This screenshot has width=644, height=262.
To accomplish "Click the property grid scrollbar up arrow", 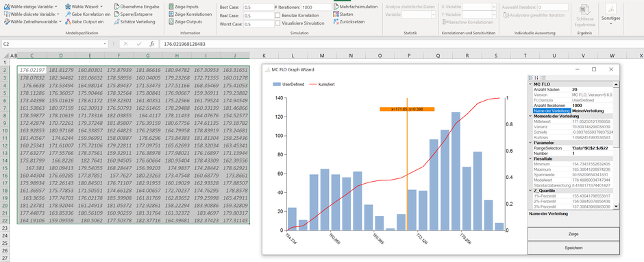I will click(x=617, y=84).
